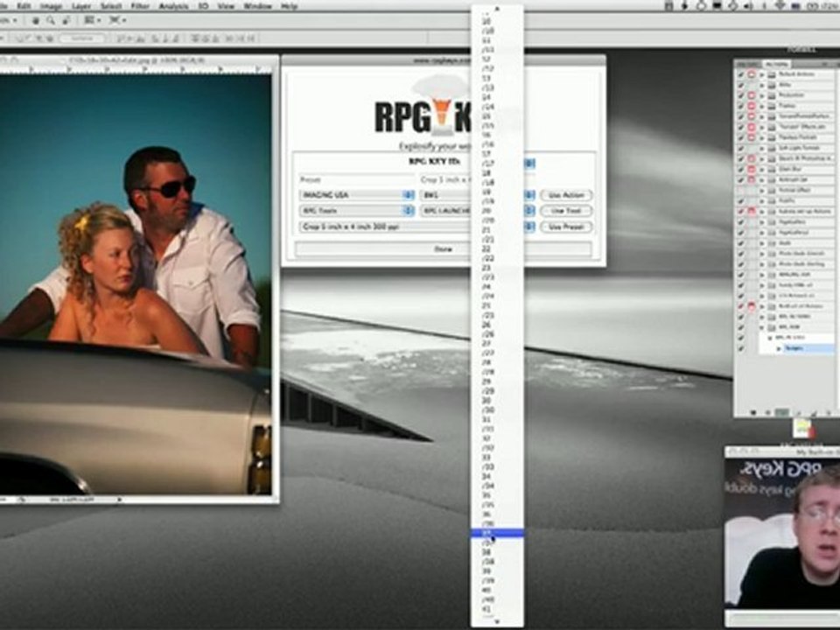The image size is (840, 630).
Task: Click the popup list's top scroll arrow
Action: coord(497,9)
